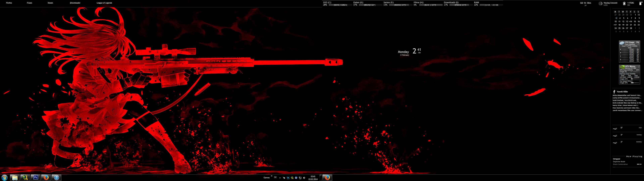This screenshot has height=181, width=644.
Task: Click the volume speaker tray icon
Action: tap(304, 178)
